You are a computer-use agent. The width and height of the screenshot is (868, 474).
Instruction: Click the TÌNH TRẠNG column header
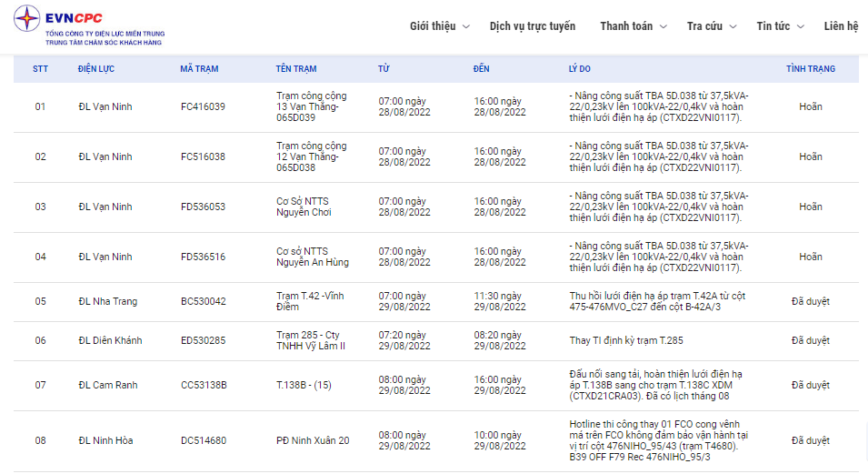(810, 69)
